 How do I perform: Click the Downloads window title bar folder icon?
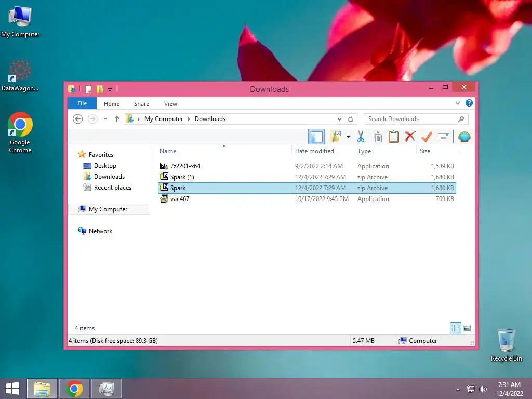[72, 89]
